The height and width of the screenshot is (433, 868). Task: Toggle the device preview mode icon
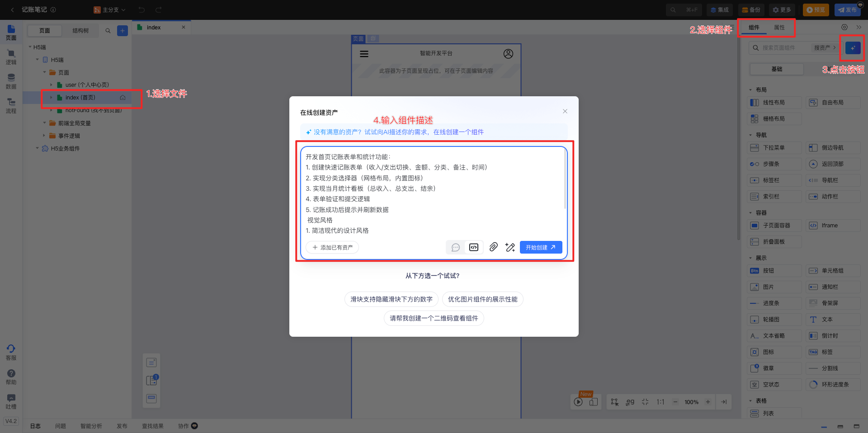coord(593,402)
